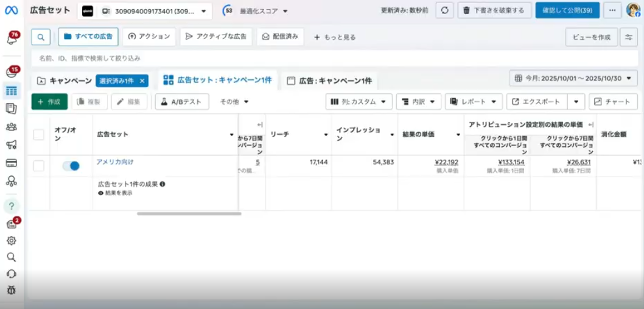Switch to 広告セット: キャンペーン1件 tab
The image size is (644, 309).
click(x=217, y=80)
